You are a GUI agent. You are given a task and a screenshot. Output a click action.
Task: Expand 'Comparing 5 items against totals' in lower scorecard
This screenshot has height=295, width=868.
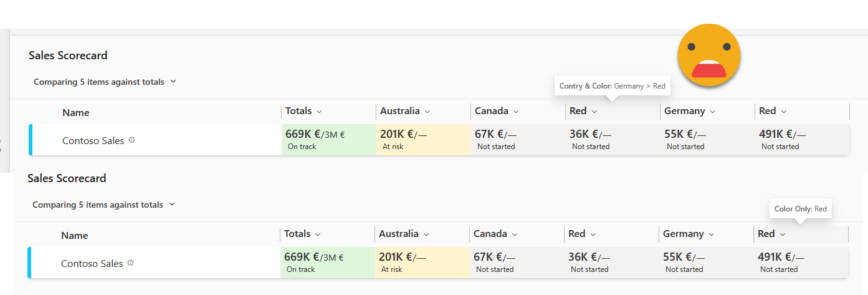172,204
